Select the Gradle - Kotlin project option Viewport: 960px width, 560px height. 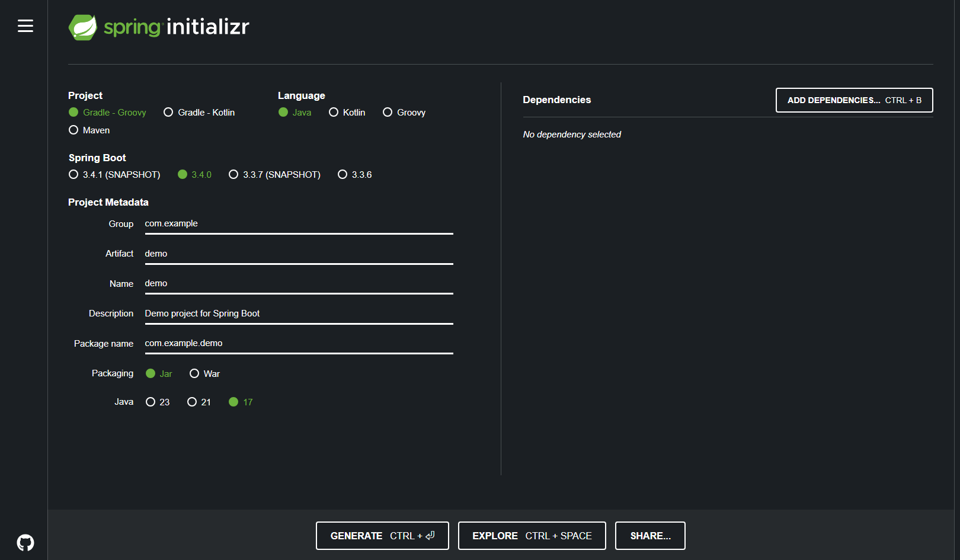tap(199, 113)
